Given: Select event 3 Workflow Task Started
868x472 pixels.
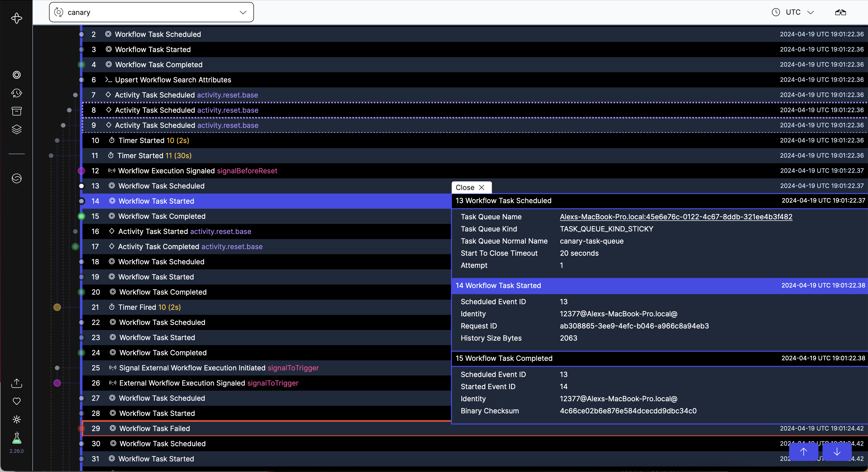Looking at the screenshot, I should [475, 50].
